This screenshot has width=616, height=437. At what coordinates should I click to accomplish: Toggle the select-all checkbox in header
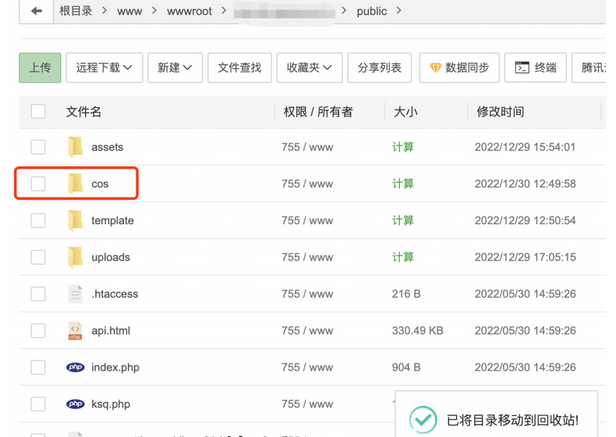(x=38, y=112)
